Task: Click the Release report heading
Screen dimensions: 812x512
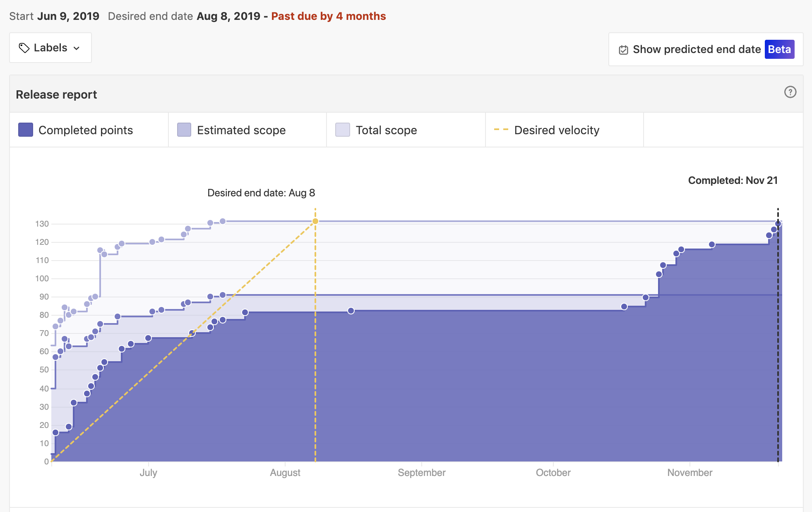Action: point(56,94)
